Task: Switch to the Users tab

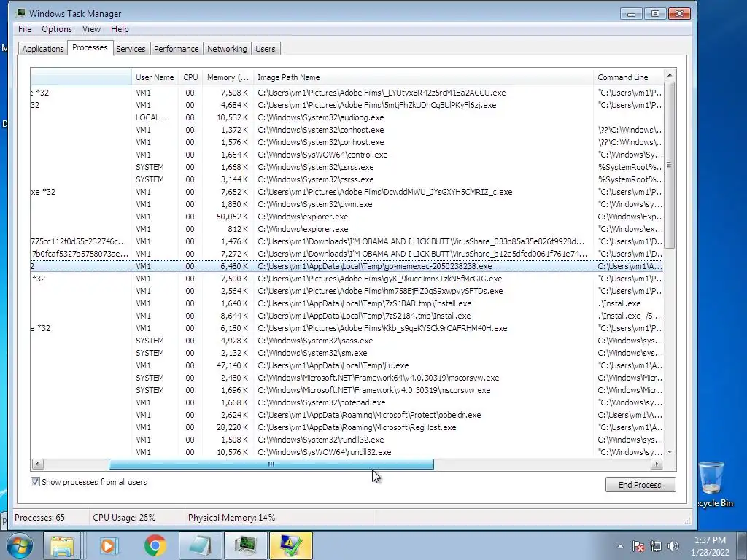Action: pos(265,49)
